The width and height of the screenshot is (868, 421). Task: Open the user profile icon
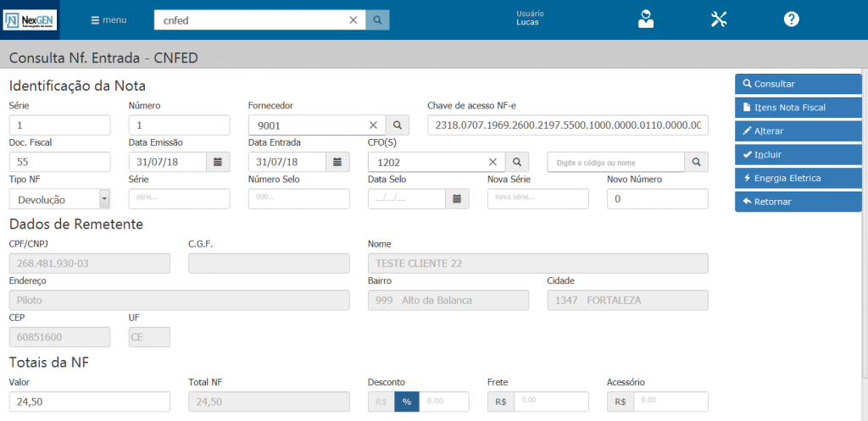[x=646, y=19]
